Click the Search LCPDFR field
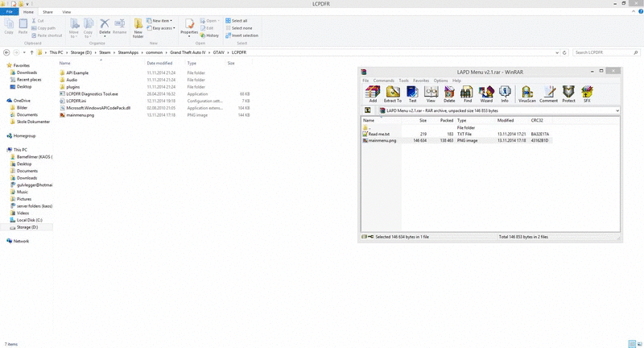The image size is (644, 348). click(606, 52)
